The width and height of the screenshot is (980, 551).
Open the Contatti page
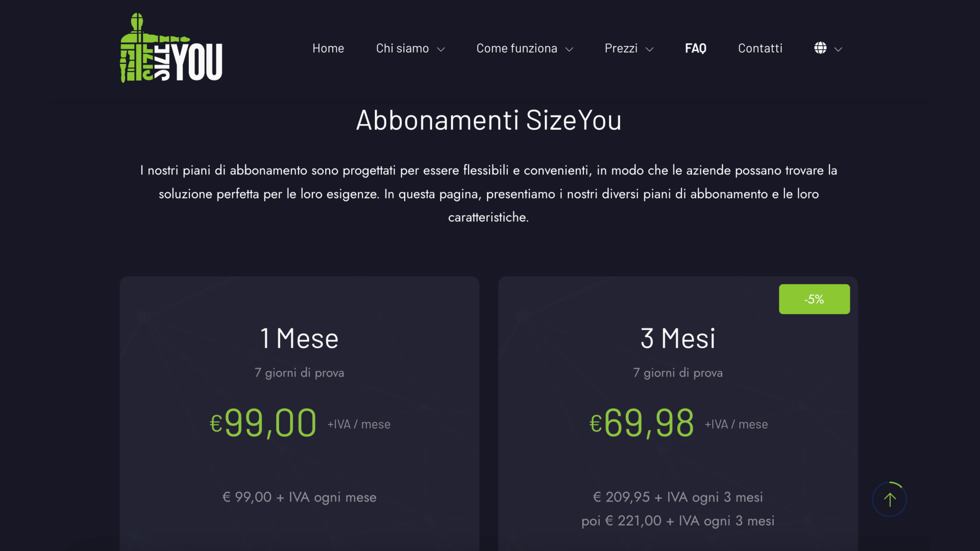(760, 48)
